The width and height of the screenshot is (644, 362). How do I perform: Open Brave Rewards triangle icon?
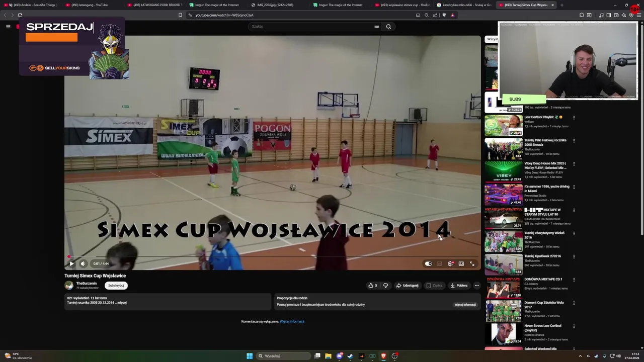(x=452, y=15)
